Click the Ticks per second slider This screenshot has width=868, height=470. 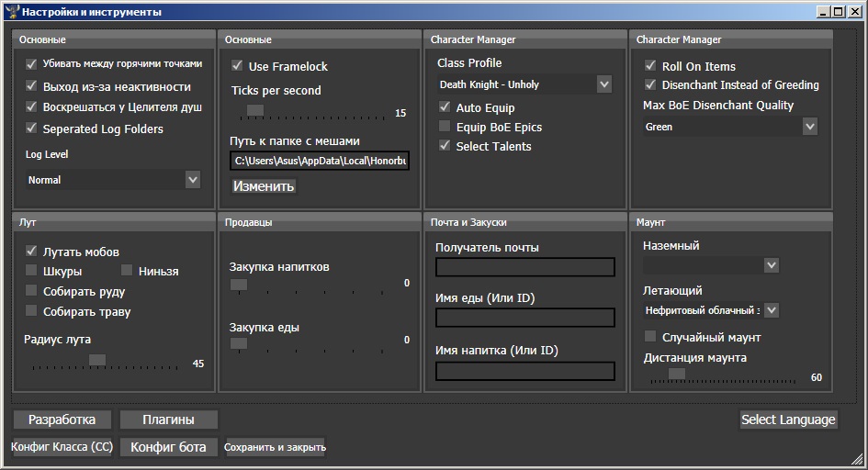tap(311, 111)
